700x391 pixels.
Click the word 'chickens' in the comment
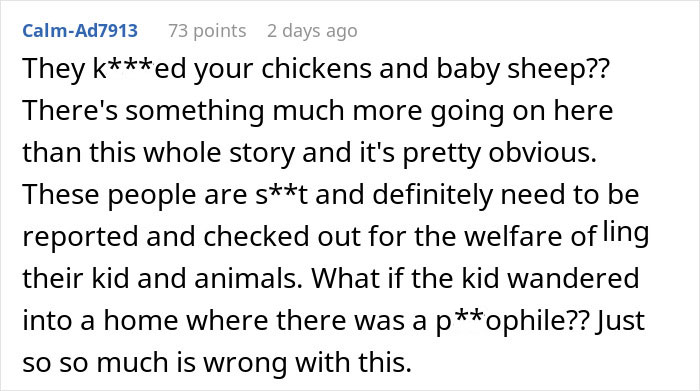[x=317, y=69]
